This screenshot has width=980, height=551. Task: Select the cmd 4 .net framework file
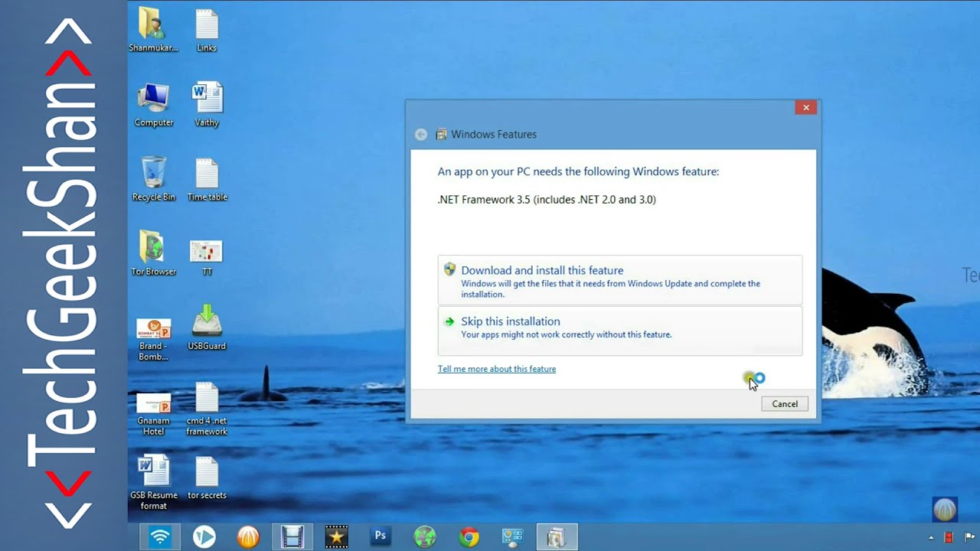207,409
